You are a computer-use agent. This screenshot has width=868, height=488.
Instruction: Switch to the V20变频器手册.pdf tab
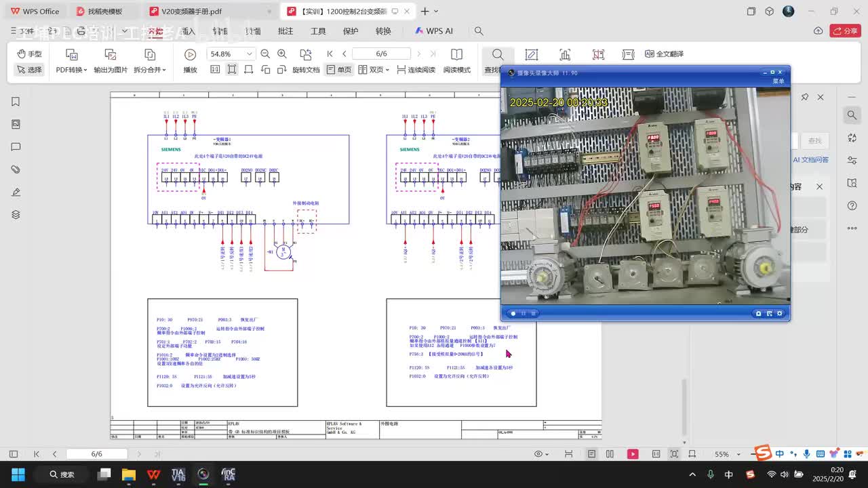(x=191, y=12)
